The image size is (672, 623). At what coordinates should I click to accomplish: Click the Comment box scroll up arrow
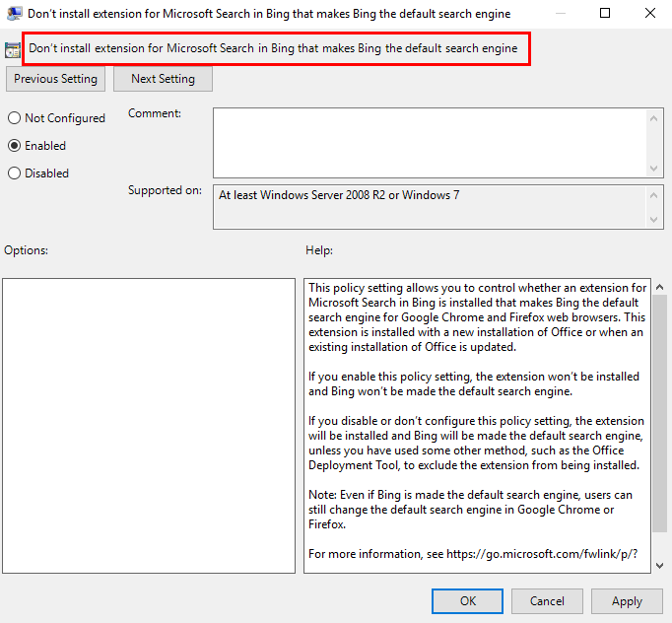pos(653,118)
